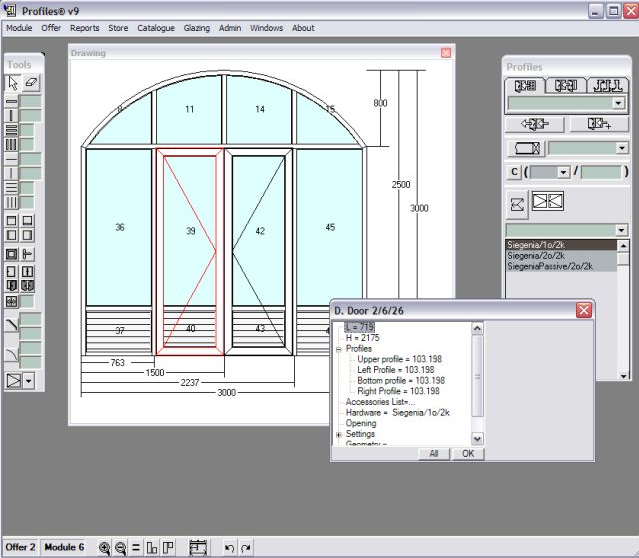Click the All button in Door dialog
639x558 pixels.
[434, 454]
